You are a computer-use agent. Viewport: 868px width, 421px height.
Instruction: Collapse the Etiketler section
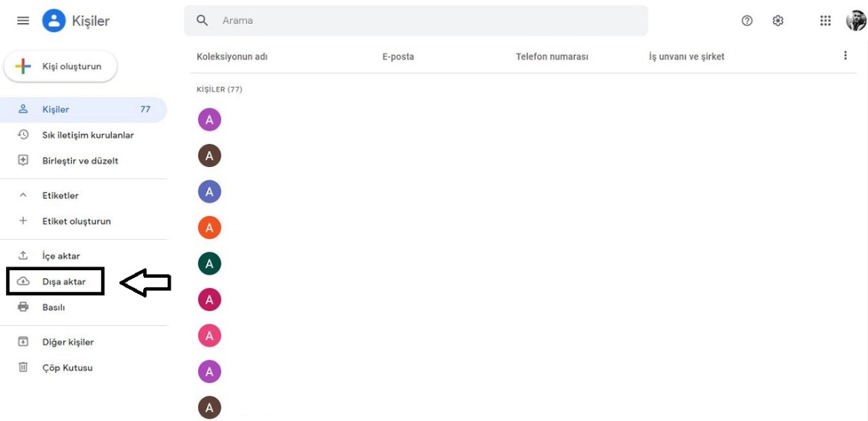tap(23, 195)
